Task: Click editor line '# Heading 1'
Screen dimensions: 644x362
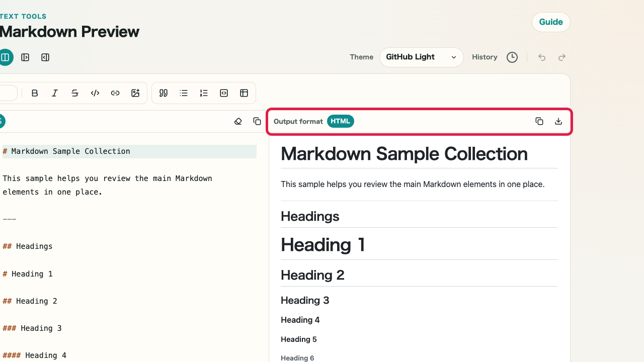Action: click(x=28, y=274)
